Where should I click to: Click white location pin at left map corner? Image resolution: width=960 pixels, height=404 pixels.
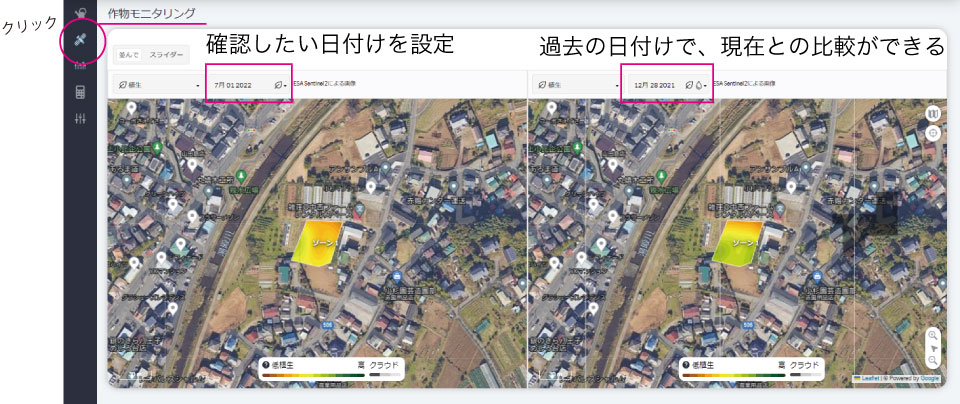click(x=131, y=108)
